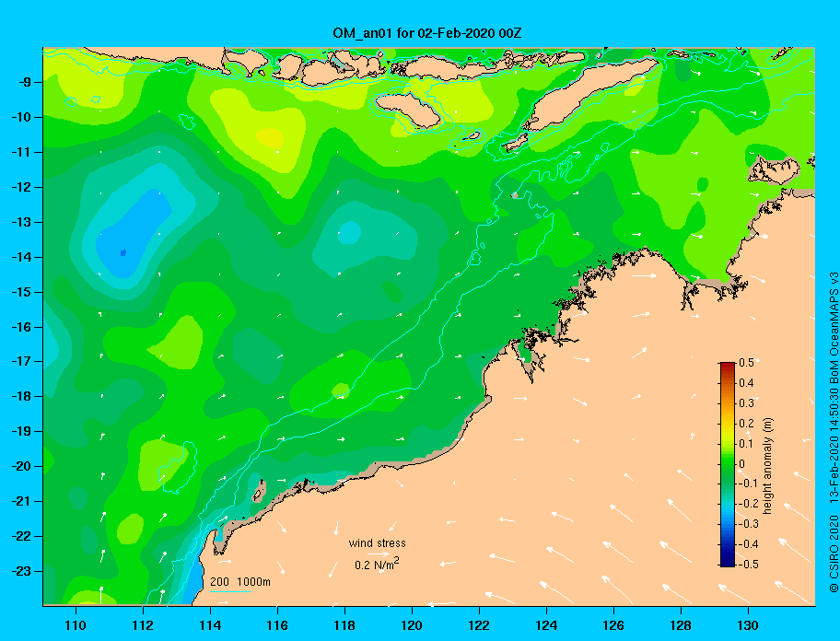Click latitude label -18
The height and width of the screenshot is (641, 840).
pos(21,396)
